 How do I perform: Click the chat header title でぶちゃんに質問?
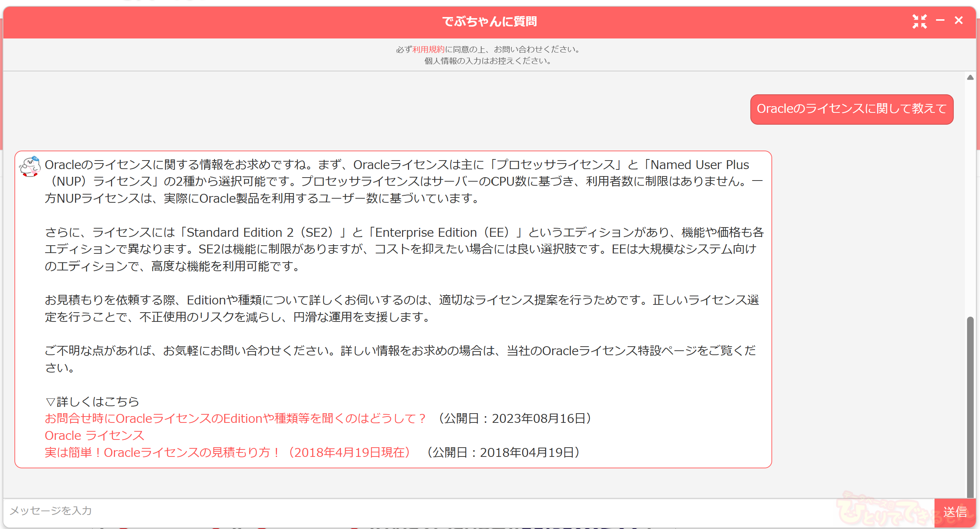point(489,21)
